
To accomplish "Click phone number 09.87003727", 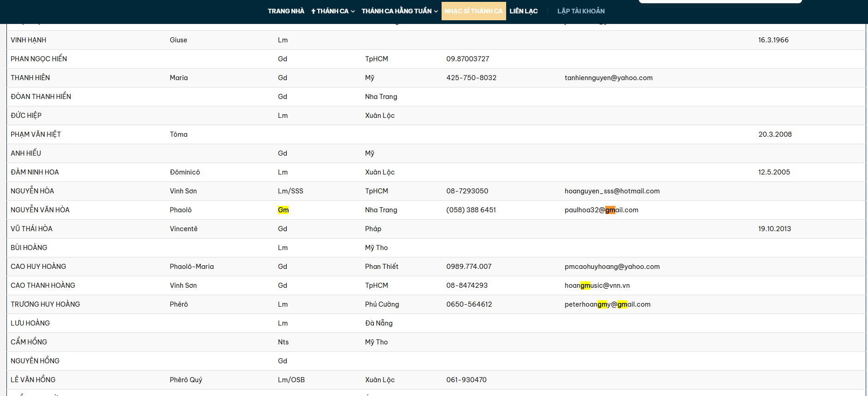I will (468, 59).
